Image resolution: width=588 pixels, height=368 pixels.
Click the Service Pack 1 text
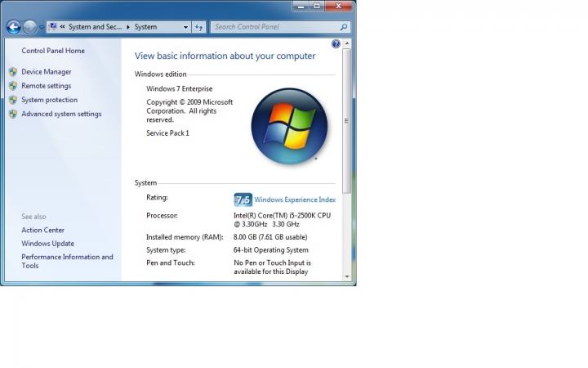pos(167,133)
